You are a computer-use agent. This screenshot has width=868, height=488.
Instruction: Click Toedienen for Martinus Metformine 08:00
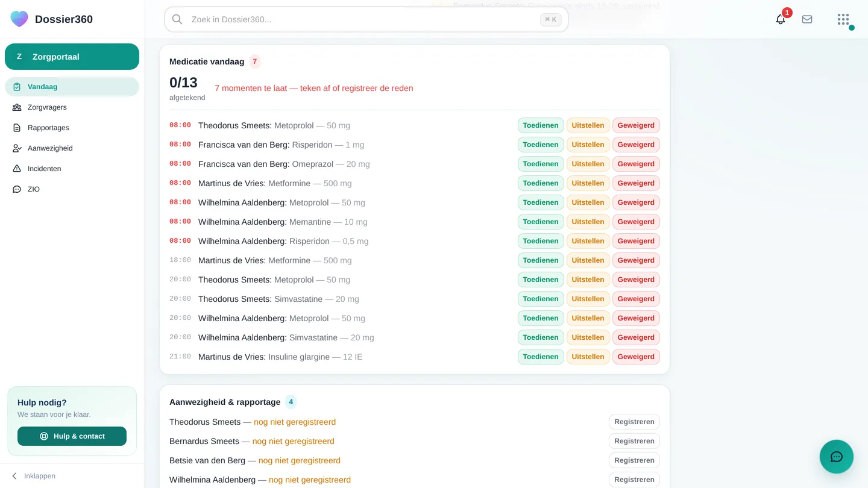pos(541,183)
